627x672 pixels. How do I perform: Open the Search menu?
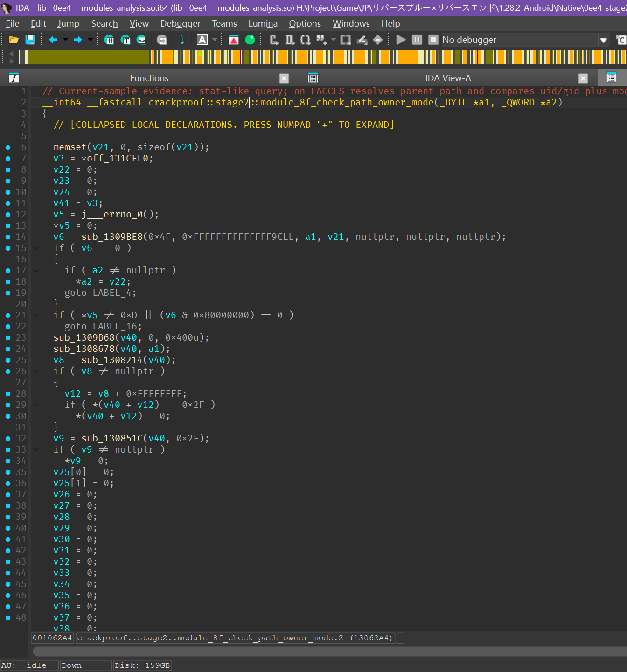tap(104, 24)
